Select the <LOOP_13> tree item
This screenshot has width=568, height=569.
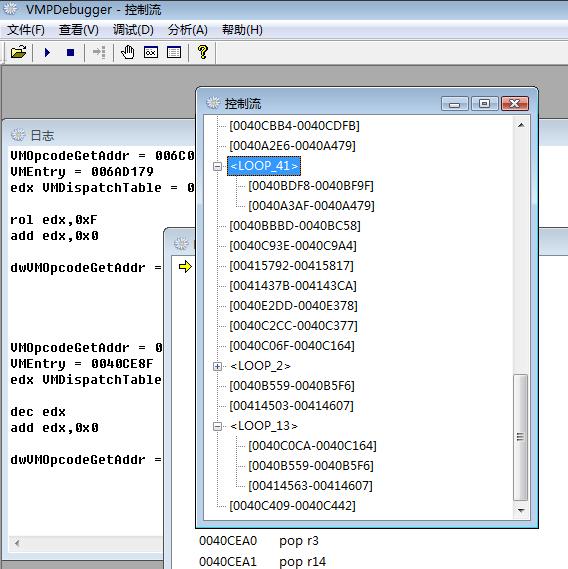click(264, 426)
